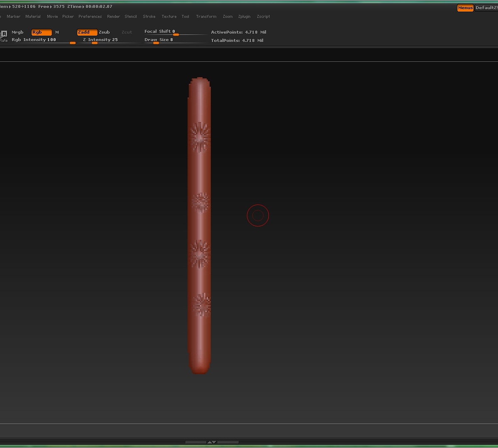Click the Focal Shift slider handle
The image size is (498, 448).
coord(176,34)
